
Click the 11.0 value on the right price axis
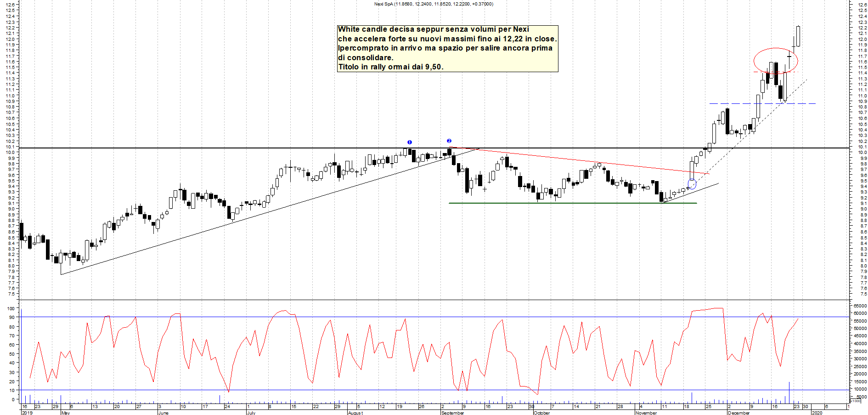pyautogui.click(x=862, y=96)
